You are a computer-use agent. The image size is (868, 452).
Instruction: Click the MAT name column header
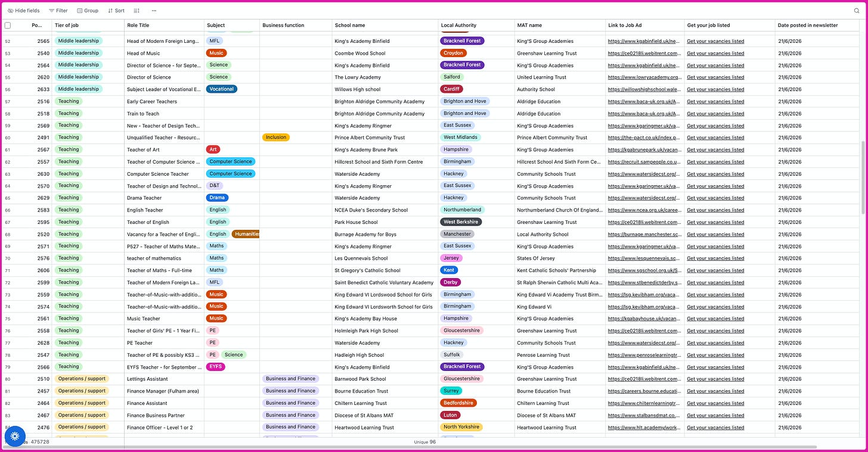(560, 26)
